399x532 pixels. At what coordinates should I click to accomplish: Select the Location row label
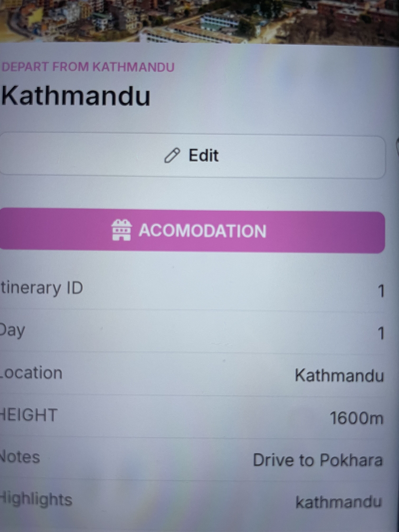tap(31, 373)
